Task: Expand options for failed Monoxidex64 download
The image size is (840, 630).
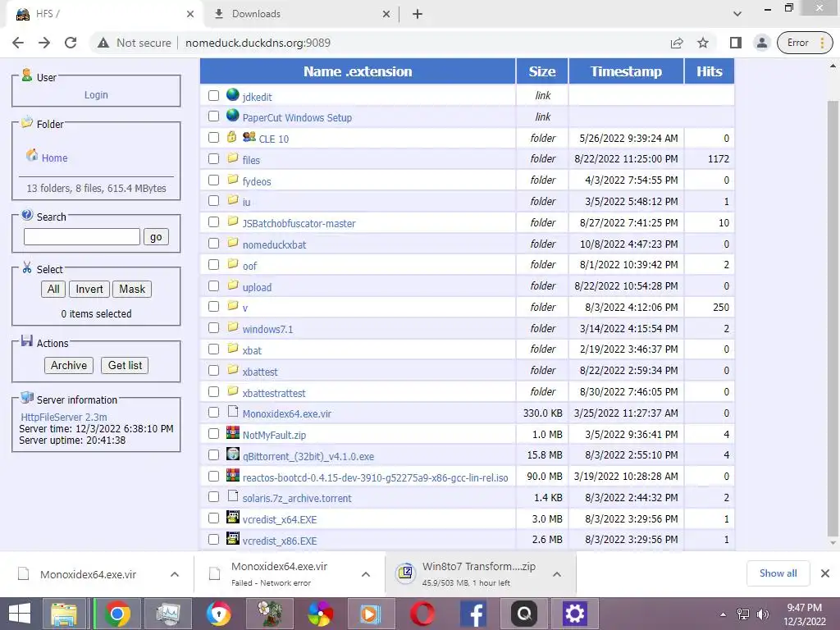Action: coord(366,574)
